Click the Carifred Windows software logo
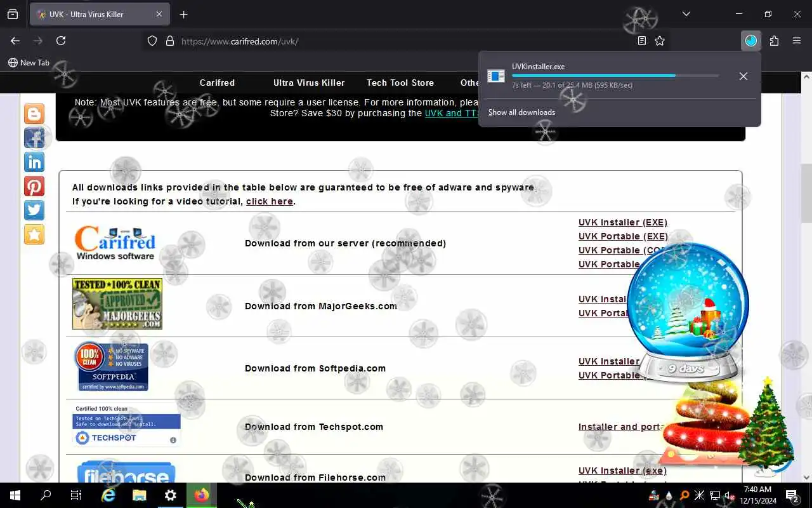This screenshot has width=812, height=508. 115,243
